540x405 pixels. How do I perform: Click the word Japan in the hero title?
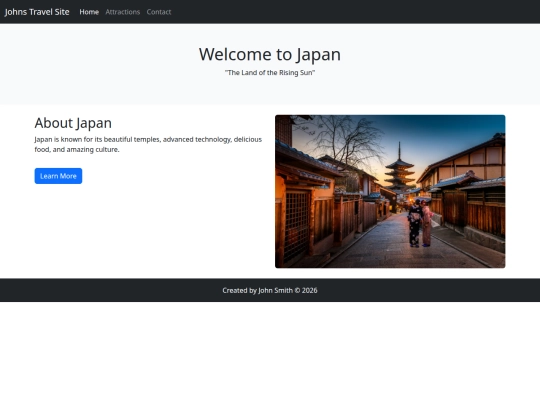319,54
